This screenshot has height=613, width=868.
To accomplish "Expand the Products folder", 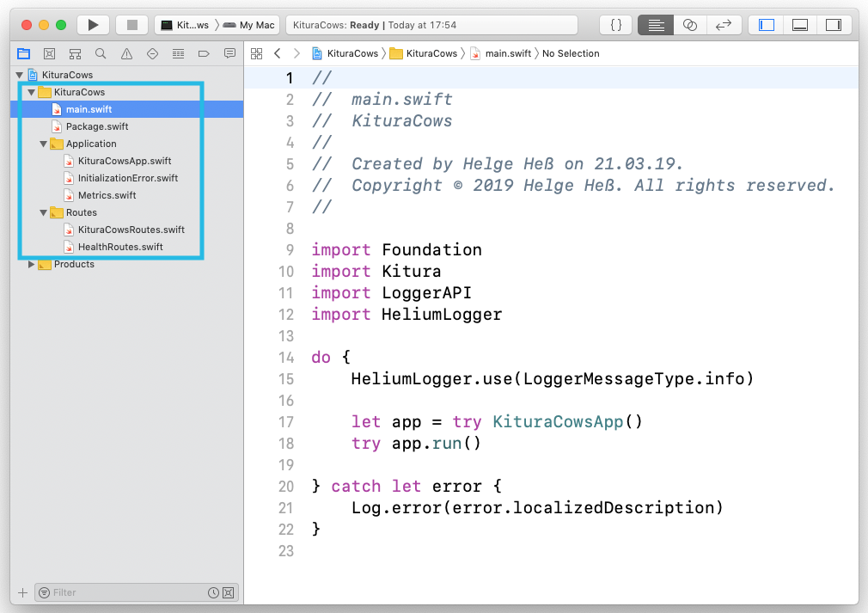I will coord(32,264).
